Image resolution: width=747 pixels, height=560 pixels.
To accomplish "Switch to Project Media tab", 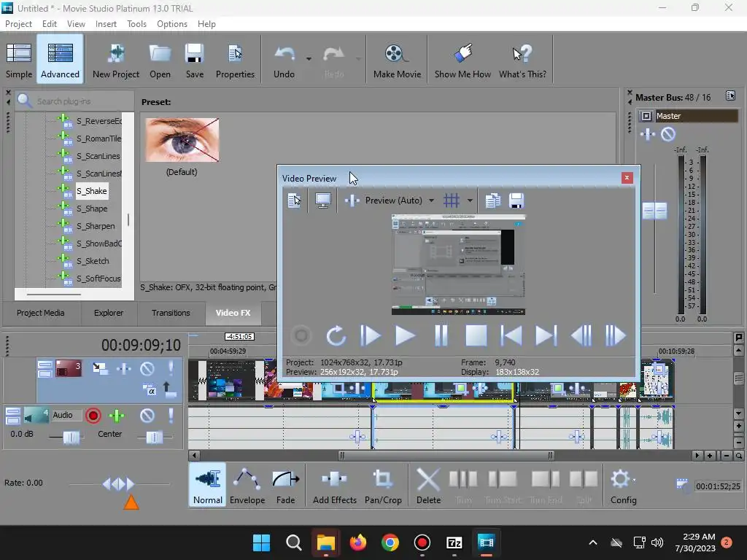I will 41,313.
